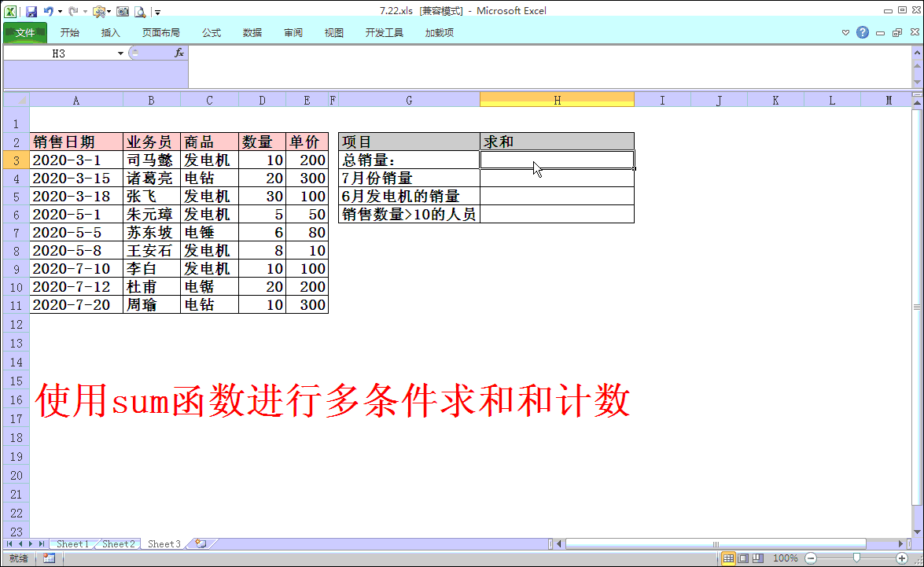Open dropdown next to folder-tools icon

pos(109,12)
